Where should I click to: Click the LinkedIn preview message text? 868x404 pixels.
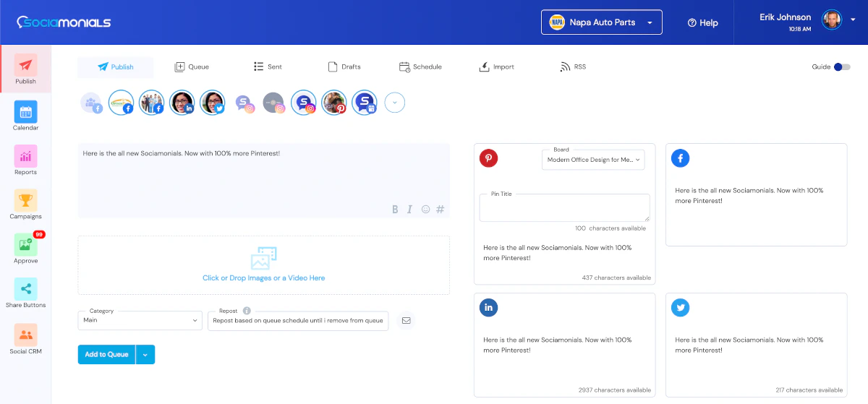(557, 345)
